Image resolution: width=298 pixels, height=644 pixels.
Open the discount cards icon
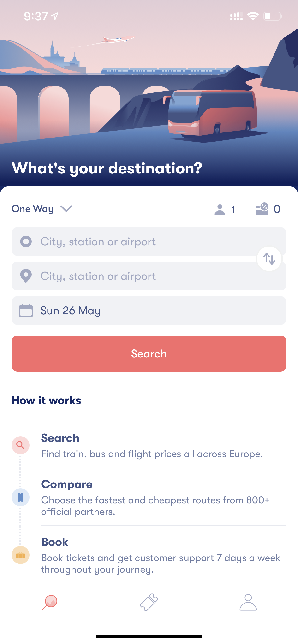(x=262, y=209)
